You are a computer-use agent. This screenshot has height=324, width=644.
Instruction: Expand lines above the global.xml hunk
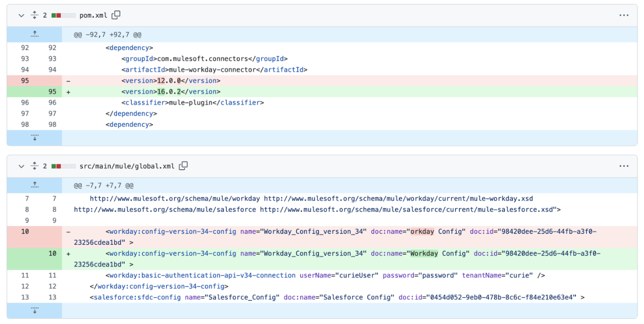tap(35, 185)
